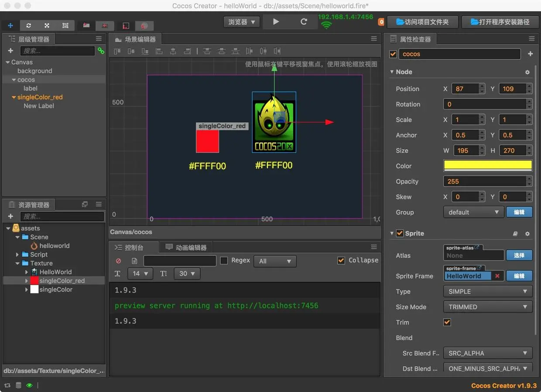Add a new node in hierarchy panel
The height and width of the screenshot is (392, 541).
coord(10,51)
